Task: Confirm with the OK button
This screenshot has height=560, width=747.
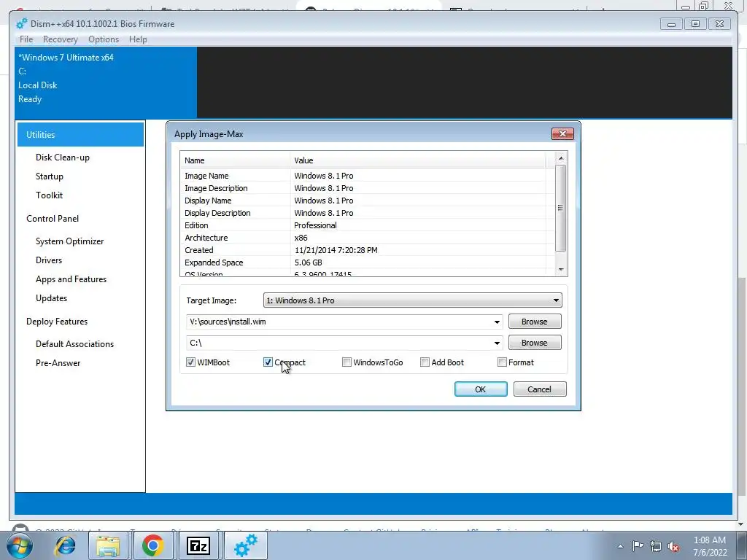Action: [481, 389]
